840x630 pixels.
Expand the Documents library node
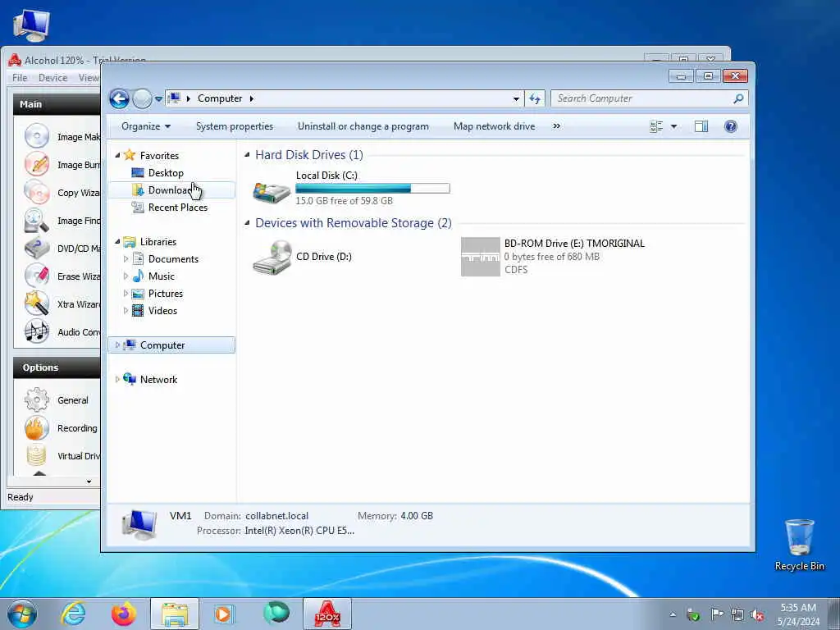point(126,258)
